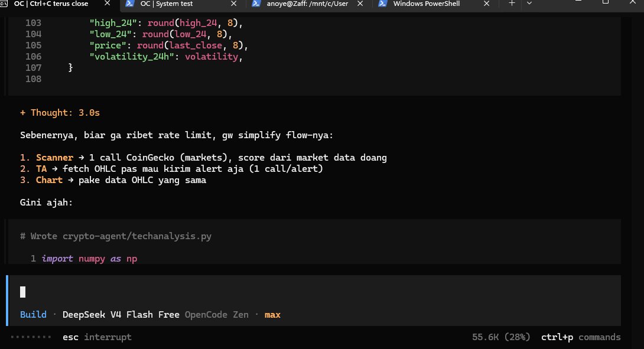The image size is (644, 349).
Task: Click the "# Wrote crypto-agent/techanalysis.py" header
Action: (116, 236)
